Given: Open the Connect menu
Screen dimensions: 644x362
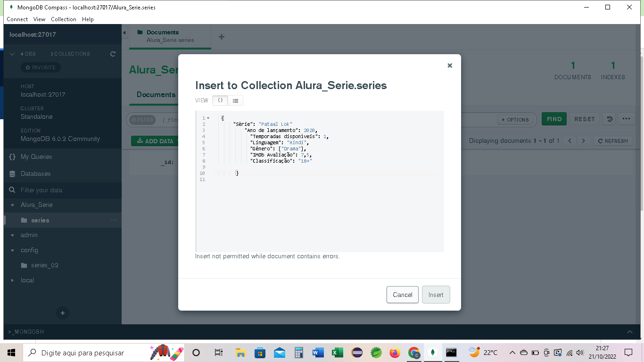Looking at the screenshot, I should click(17, 19).
